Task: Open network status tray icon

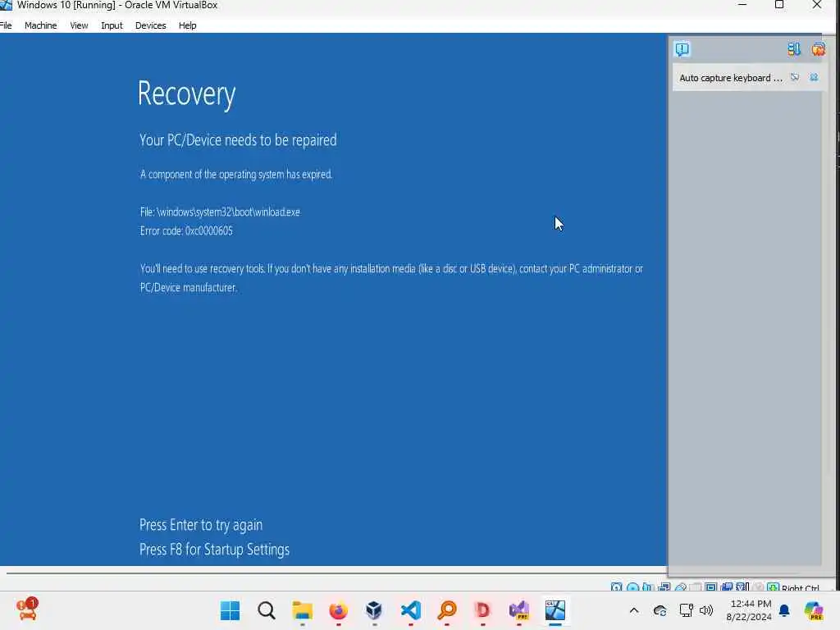Action: click(686, 610)
